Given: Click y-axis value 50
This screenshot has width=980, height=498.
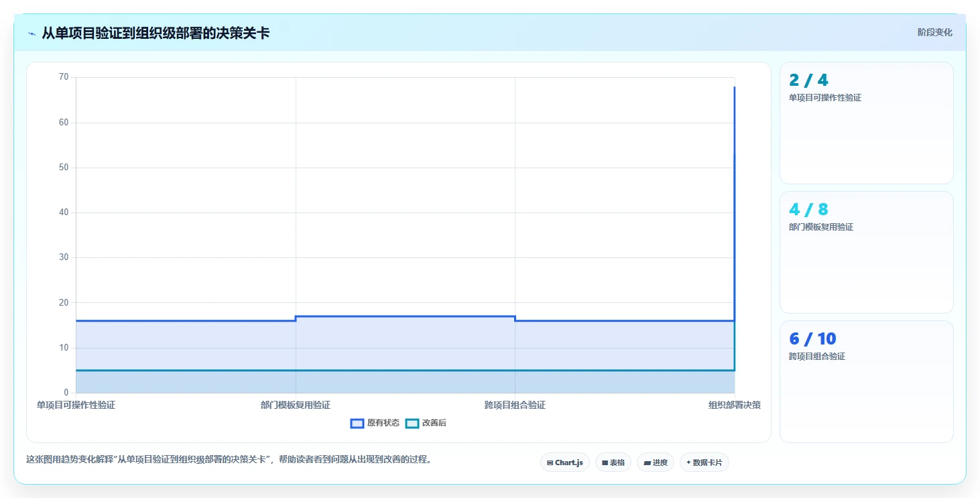Looking at the screenshot, I should click(64, 168).
